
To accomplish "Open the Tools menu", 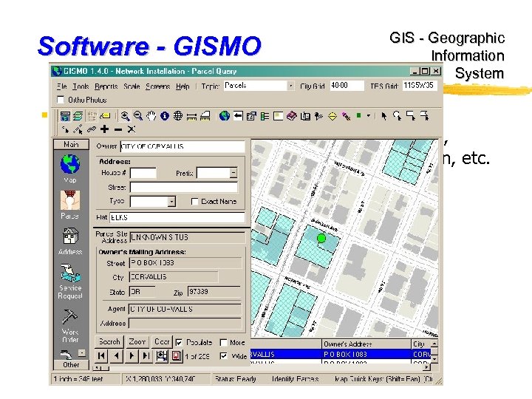I will [x=81, y=86].
